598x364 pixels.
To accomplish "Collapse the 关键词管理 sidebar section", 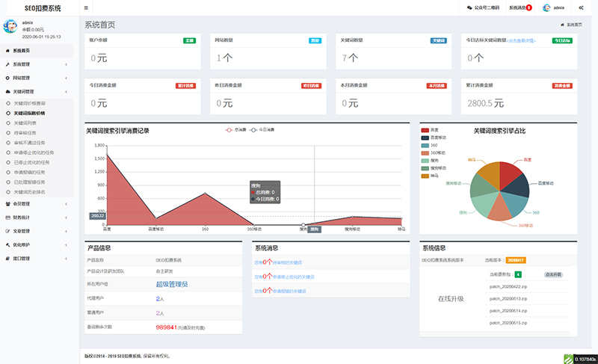I will (x=37, y=92).
